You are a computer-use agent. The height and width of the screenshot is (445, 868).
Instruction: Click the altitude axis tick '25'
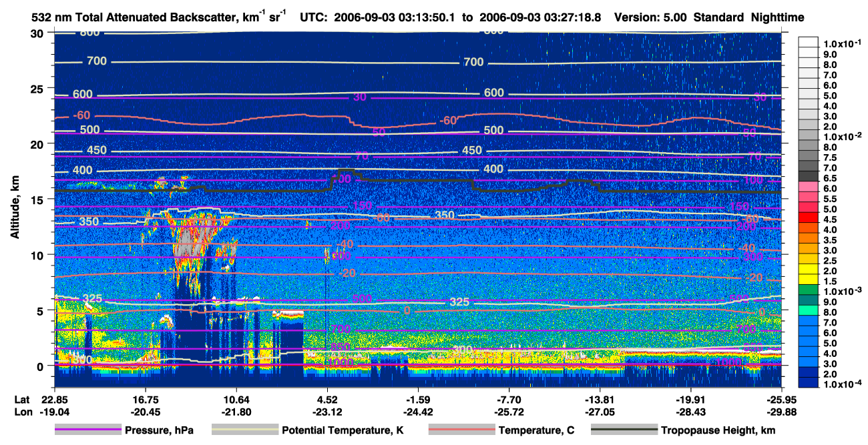point(38,88)
